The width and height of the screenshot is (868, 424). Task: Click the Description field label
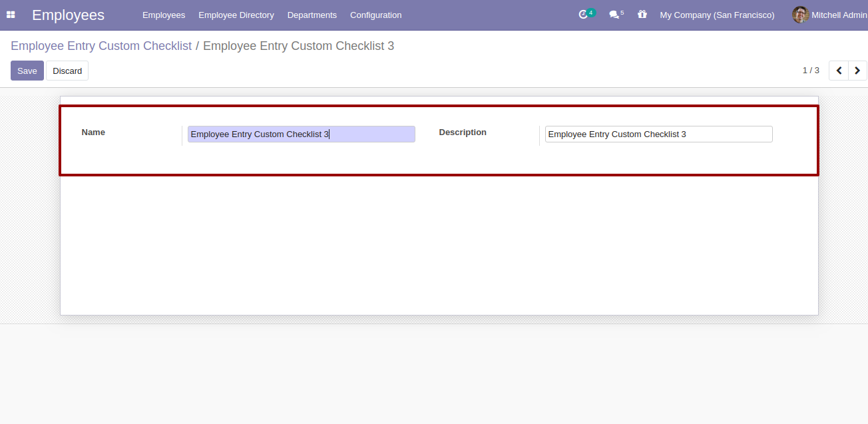[463, 132]
